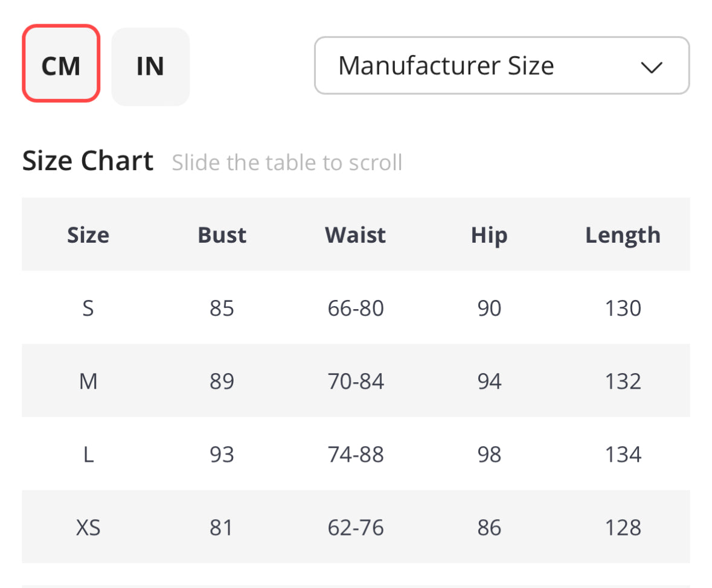Click hip value 86 for size XS
Viewport: 712px width, 588px height.
tap(489, 528)
